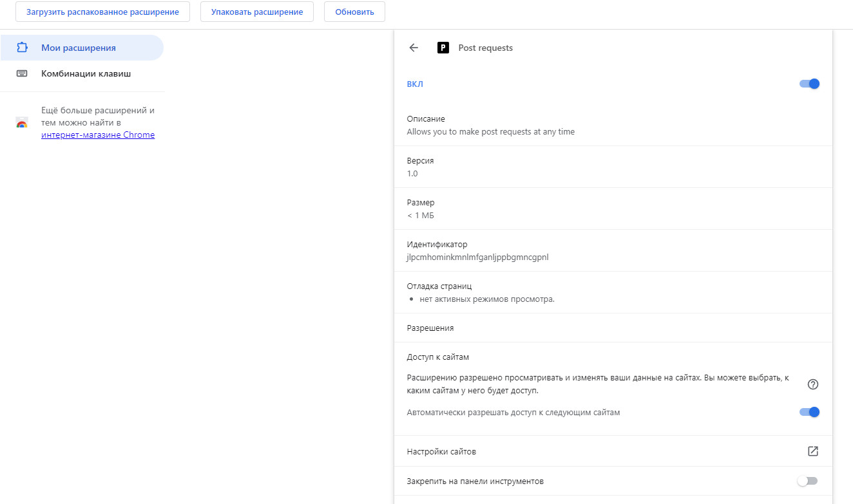Open Настройки сайтов external link icon
Viewport: 853px width, 504px height.
pos(812,451)
